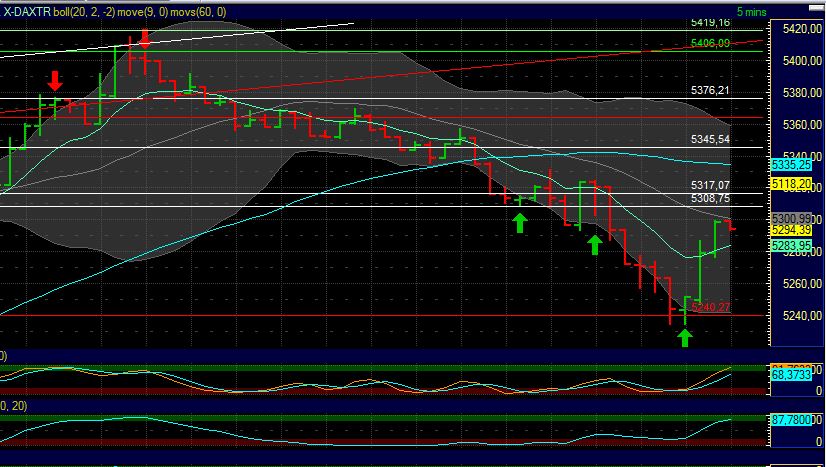Click the red down arrow near 5376 level
Image resolution: width=826 pixels, height=467 pixels.
tap(55, 80)
